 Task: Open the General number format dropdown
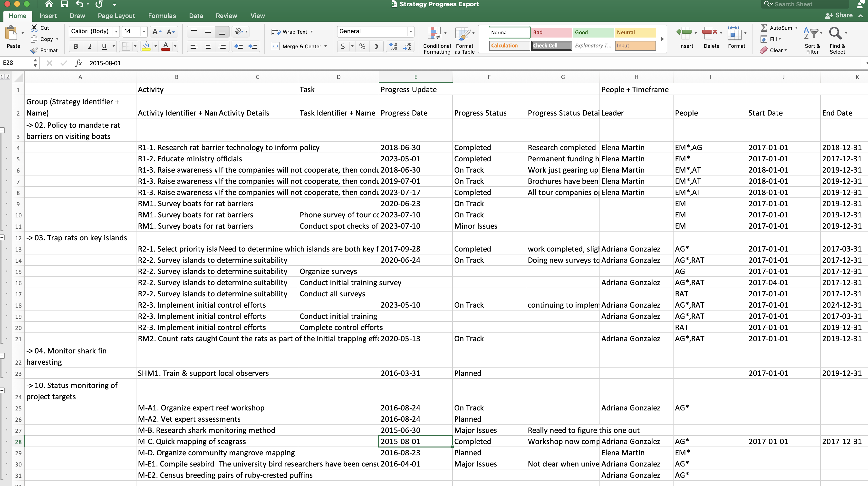tap(410, 31)
